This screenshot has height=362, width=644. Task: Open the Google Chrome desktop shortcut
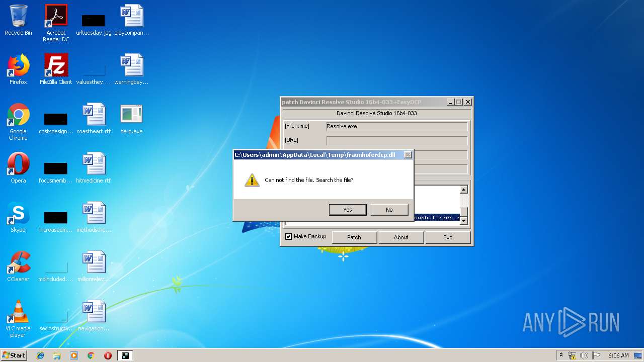pyautogui.click(x=18, y=122)
